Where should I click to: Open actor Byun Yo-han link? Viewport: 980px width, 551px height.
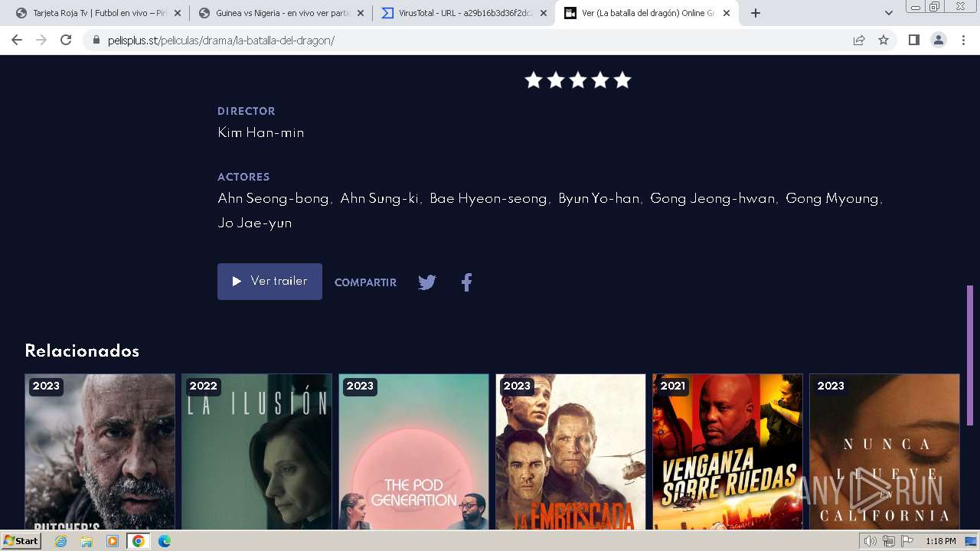[599, 198]
